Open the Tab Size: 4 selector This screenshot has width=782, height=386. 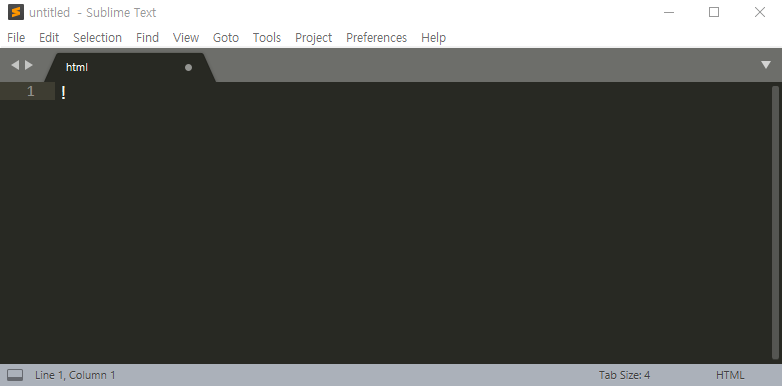point(624,375)
